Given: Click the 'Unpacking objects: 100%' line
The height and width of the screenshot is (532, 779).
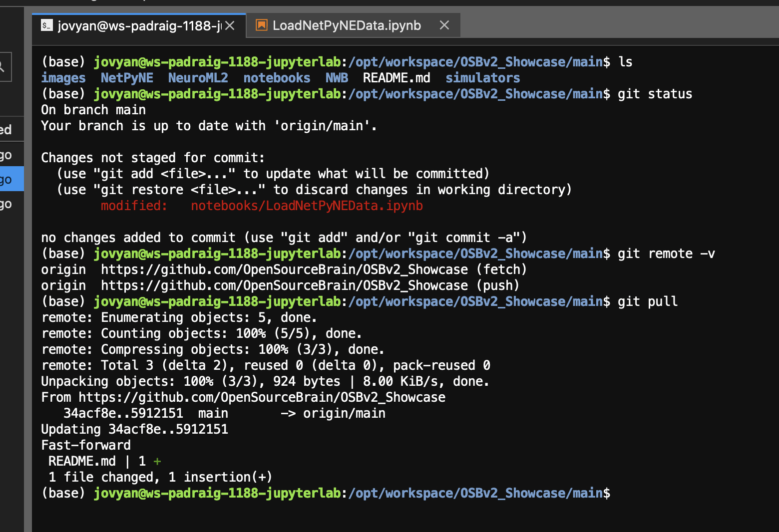Looking at the screenshot, I should click(265, 381).
